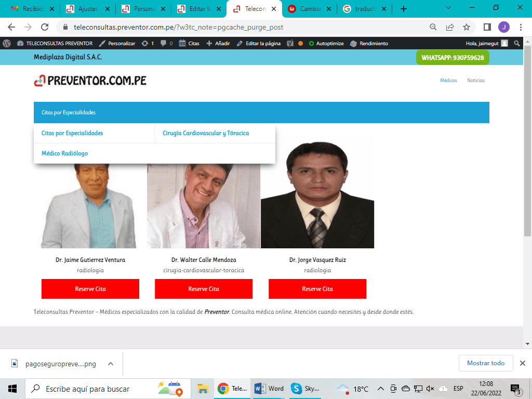Go back with the browser back arrow

click(x=11, y=27)
